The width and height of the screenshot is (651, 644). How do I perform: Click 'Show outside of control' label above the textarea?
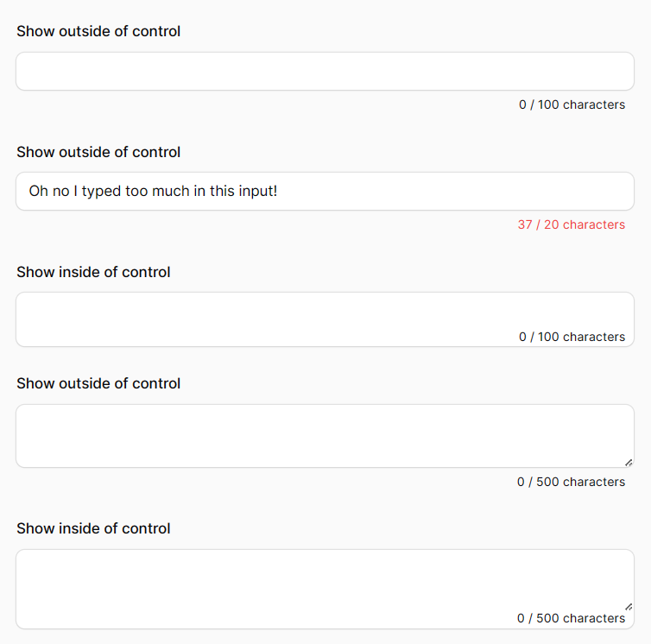tap(98, 383)
